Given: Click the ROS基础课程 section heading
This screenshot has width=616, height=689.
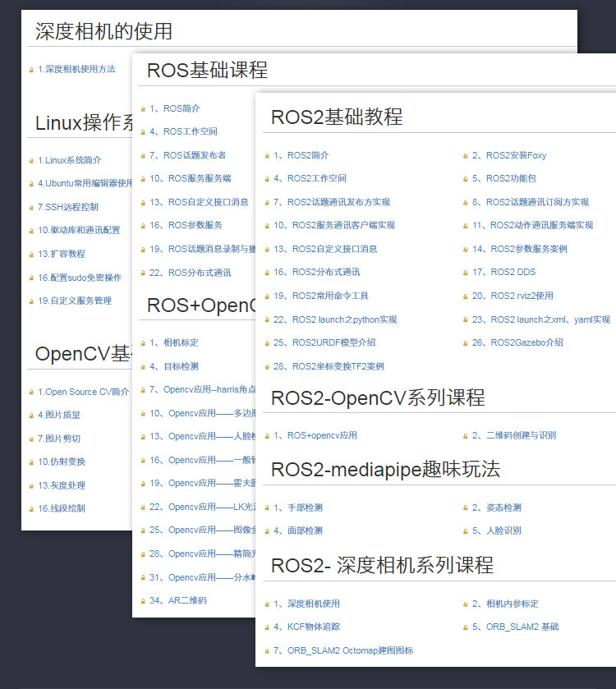Looking at the screenshot, I should tap(207, 71).
